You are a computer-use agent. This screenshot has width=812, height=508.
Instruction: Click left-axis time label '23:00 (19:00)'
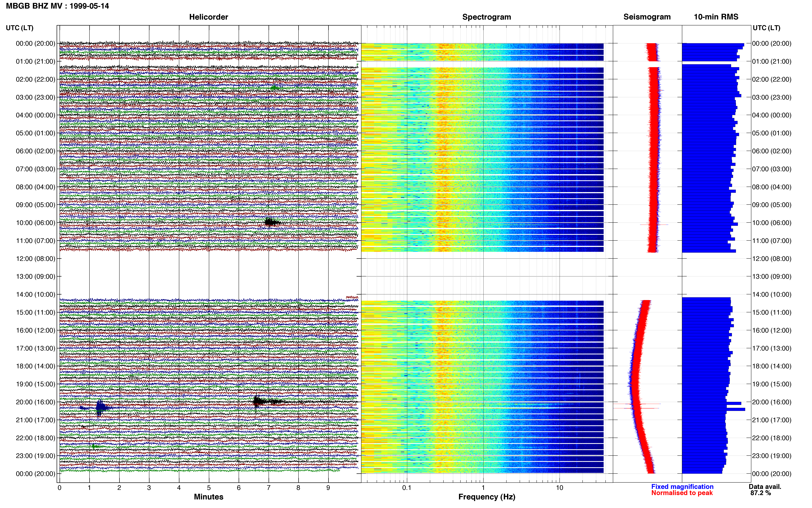point(36,456)
